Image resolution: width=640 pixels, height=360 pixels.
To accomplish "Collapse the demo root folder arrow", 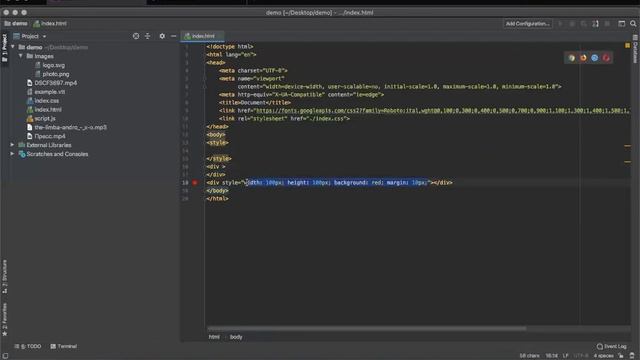I will click(x=13, y=47).
